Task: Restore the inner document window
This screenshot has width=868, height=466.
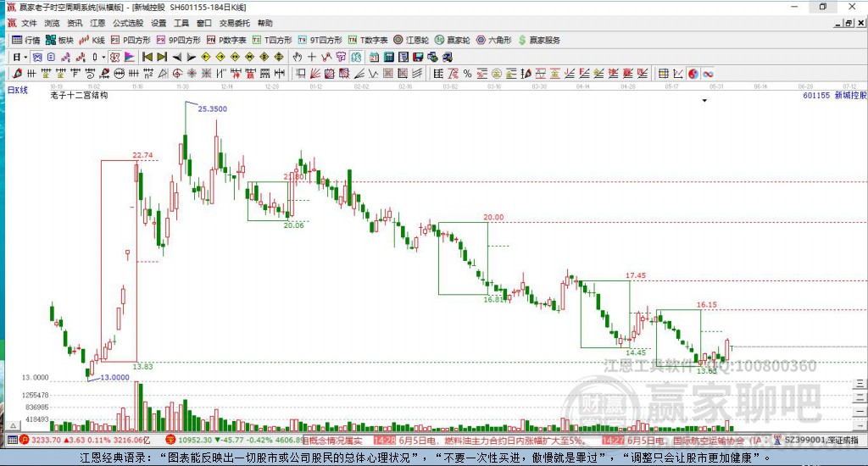Action: (849, 23)
